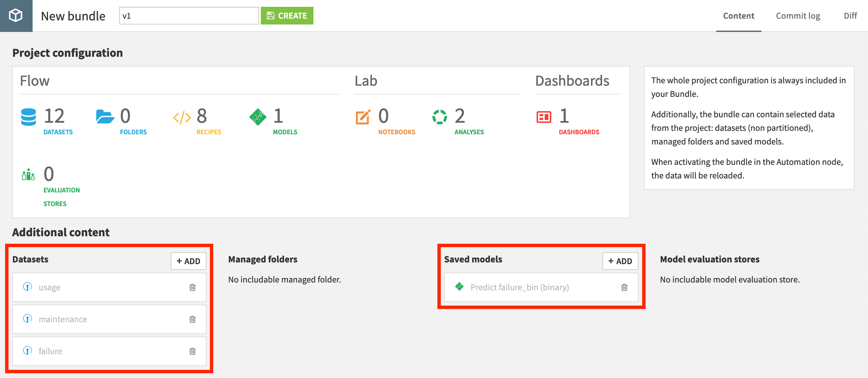
Task: Open the Diff tab
Action: click(850, 16)
